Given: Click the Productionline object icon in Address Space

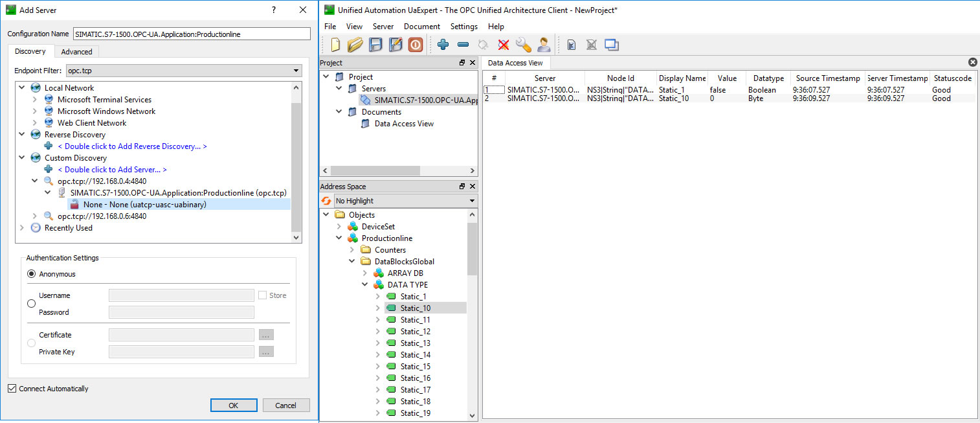Looking at the screenshot, I should 353,238.
